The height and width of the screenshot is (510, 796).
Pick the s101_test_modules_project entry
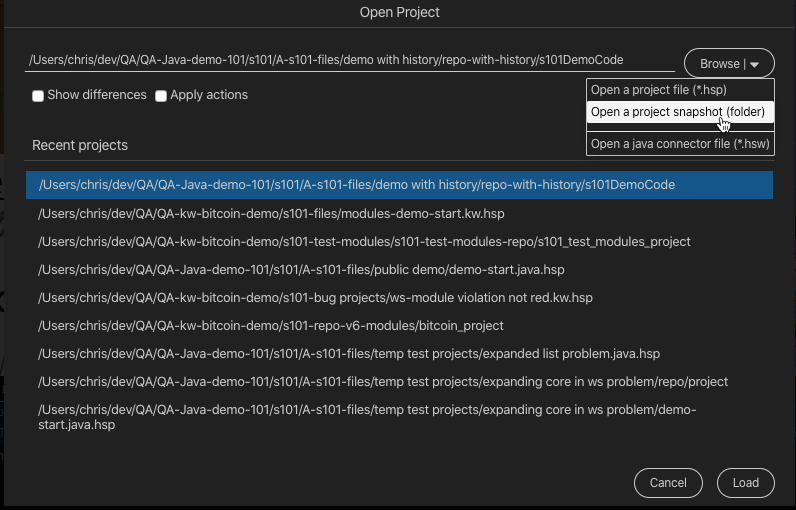tap(364, 242)
